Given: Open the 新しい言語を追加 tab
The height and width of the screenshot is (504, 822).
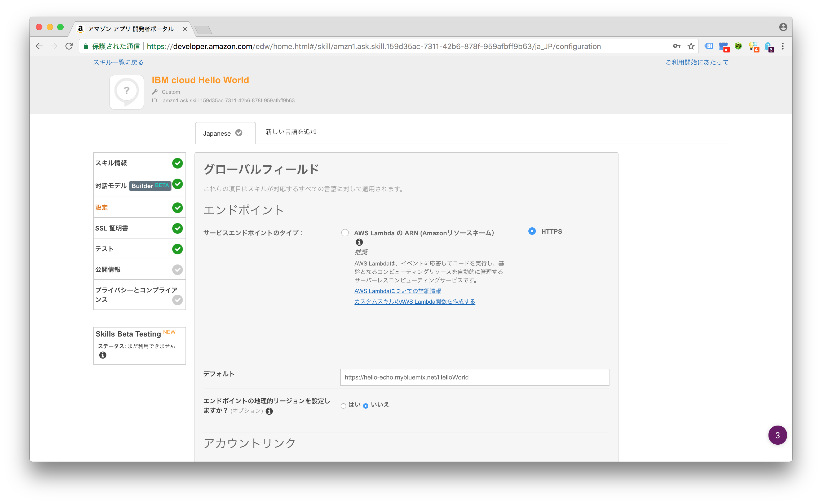Looking at the screenshot, I should tap(291, 132).
